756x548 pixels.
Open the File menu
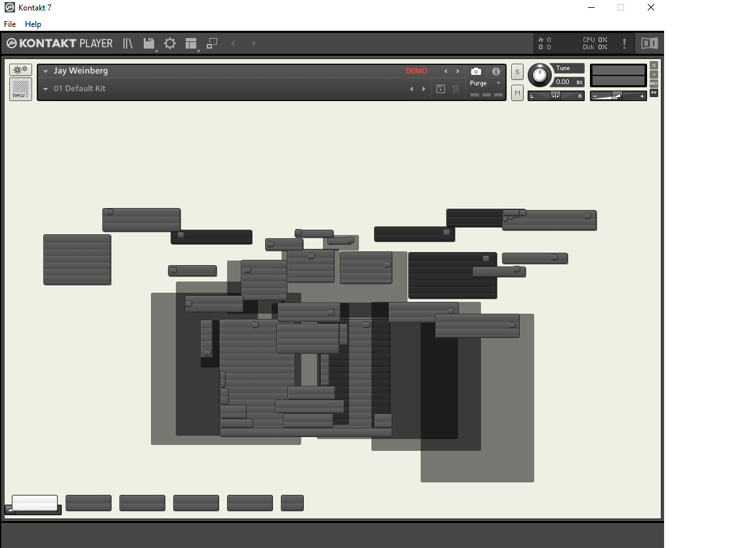[x=10, y=24]
